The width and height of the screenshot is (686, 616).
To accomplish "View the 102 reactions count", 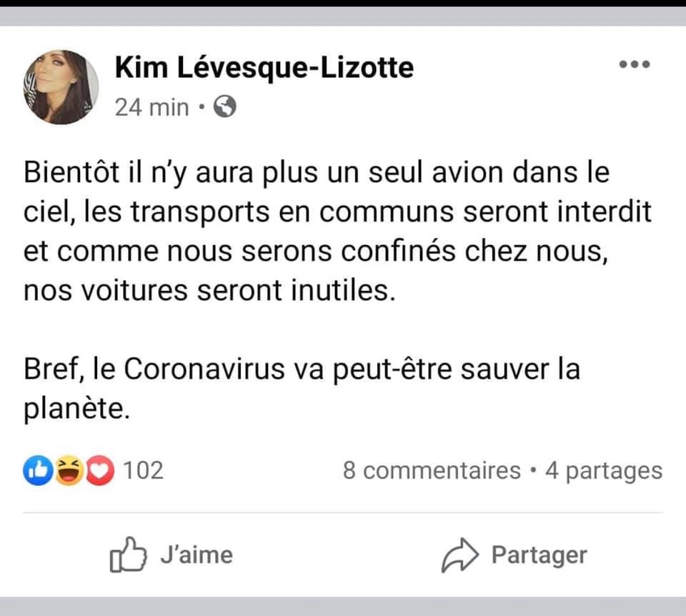I will [143, 471].
